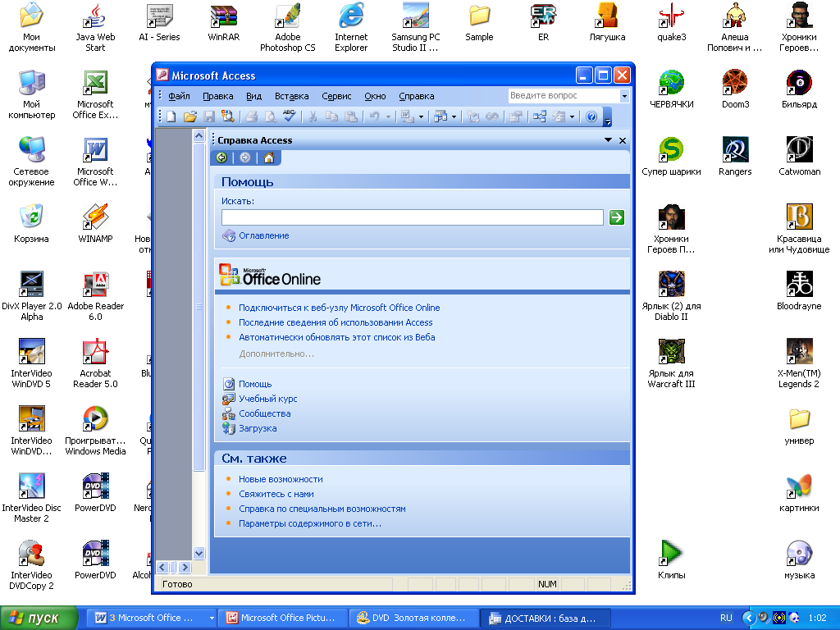Click the Undo arrow icon
Image resolution: width=840 pixels, height=630 pixels.
374,116
